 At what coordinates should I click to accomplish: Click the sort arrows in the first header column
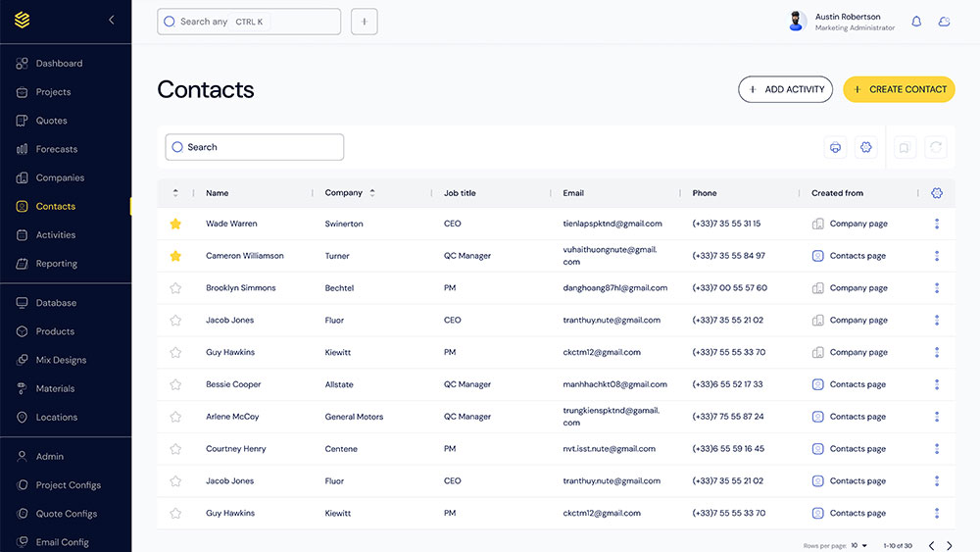(x=175, y=193)
